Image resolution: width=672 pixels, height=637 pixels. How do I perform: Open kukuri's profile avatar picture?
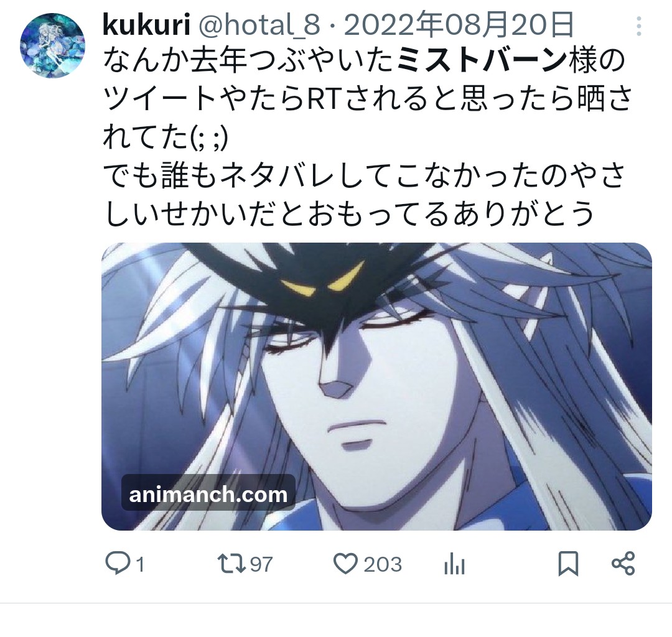point(52,46)
